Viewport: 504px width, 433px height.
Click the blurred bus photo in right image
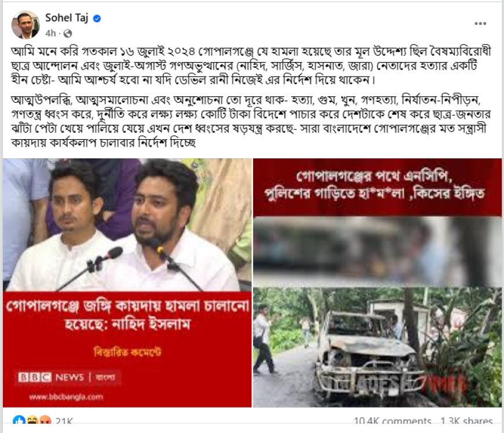pyautogui.click(x=377, y=252)
